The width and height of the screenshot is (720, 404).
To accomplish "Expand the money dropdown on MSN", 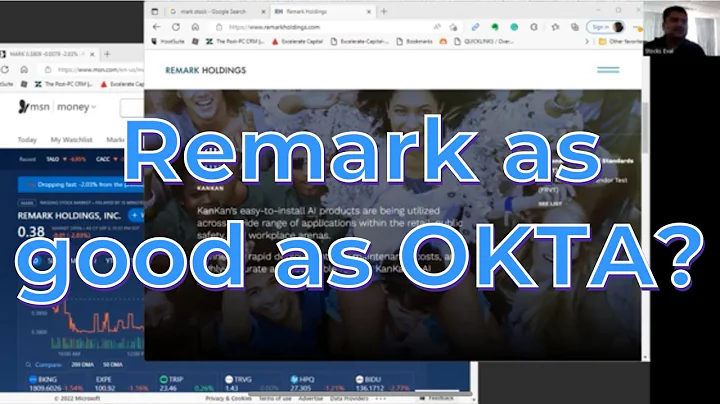I will [x=76, y=107].
